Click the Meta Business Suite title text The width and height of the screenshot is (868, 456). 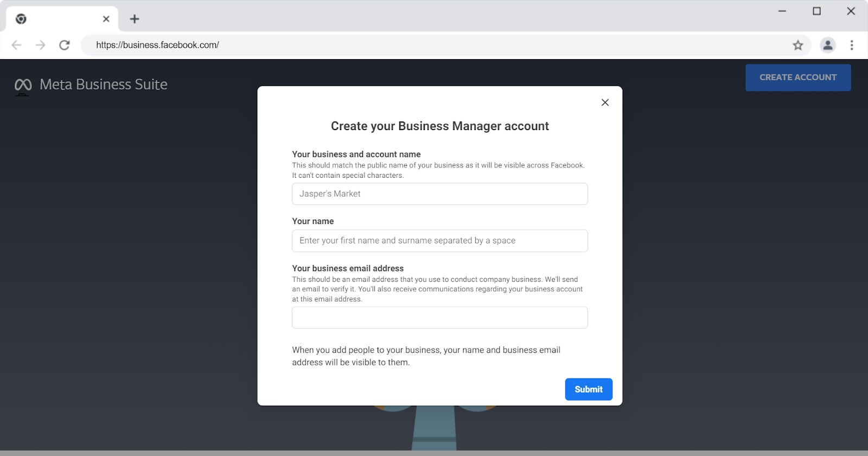pyautogui.click(x=104, y=85)
